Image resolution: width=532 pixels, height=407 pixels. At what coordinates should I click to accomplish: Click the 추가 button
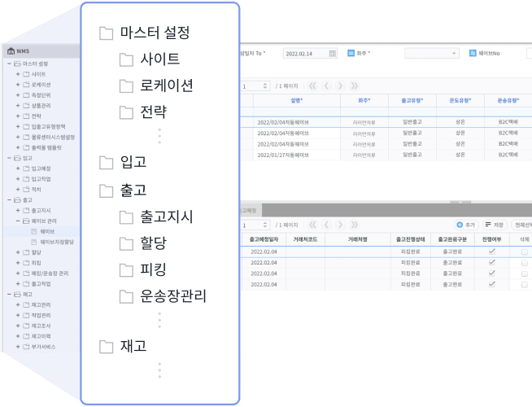point(465,224)
